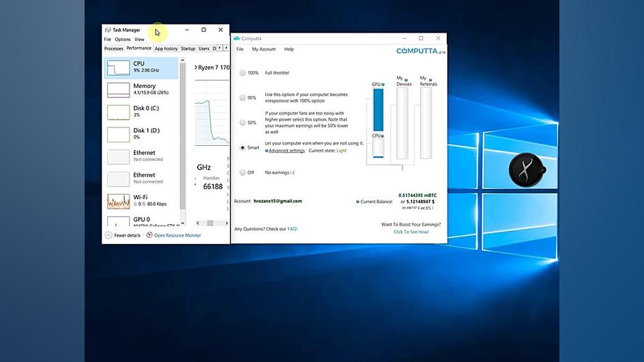The image size is (644, 362).
Task: Select the 90% power option
Action: pyautogui.click(x=243, y=97)
